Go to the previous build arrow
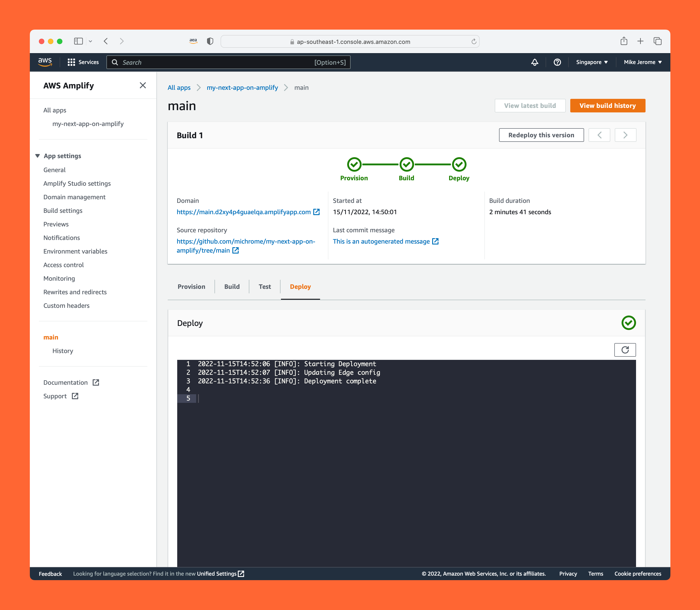The height and width of the screenshot is (610, 700). pos(599,135)
